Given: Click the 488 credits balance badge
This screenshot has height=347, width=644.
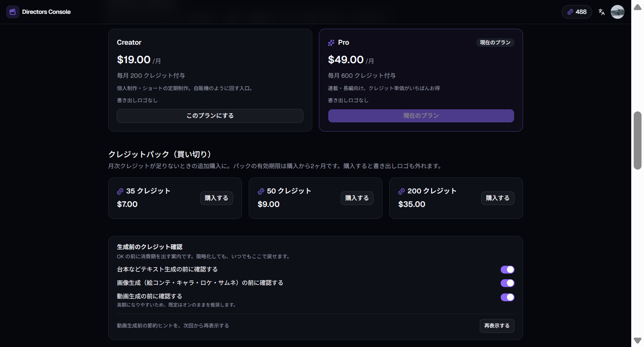Looking at the screenshot, I should (577, 12).
